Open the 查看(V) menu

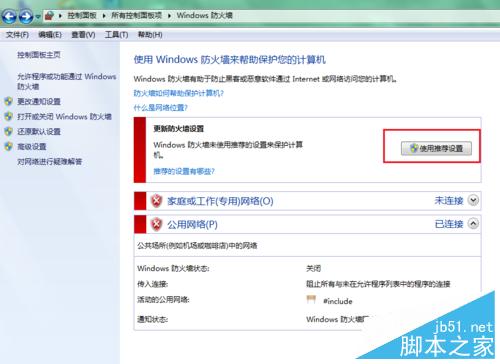83,35
